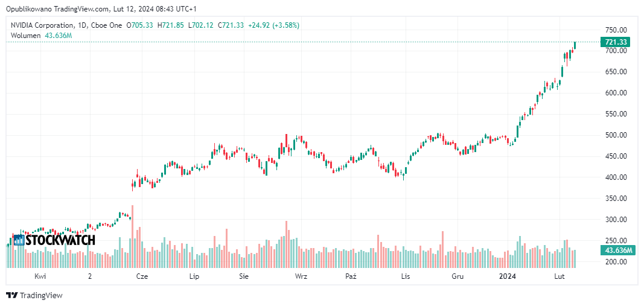The image size is (644, 306).
Task: Click the Lis month label on time axis
Action: [406, 276]
